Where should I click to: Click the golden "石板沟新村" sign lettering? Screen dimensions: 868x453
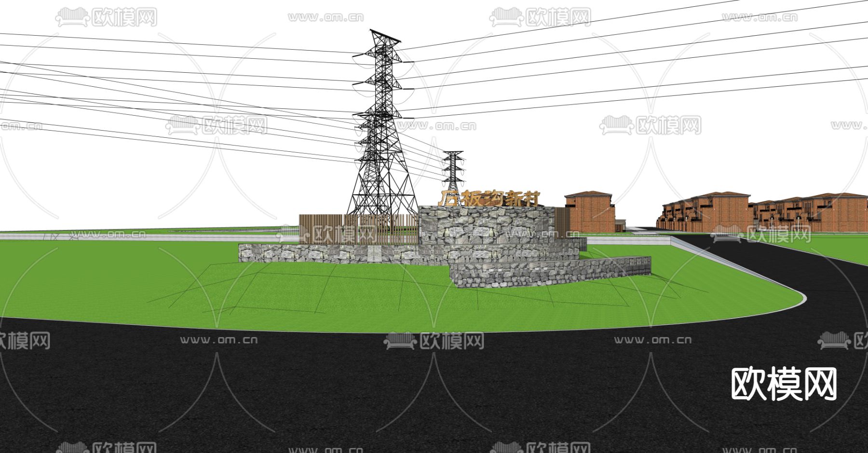pos(489,199)
